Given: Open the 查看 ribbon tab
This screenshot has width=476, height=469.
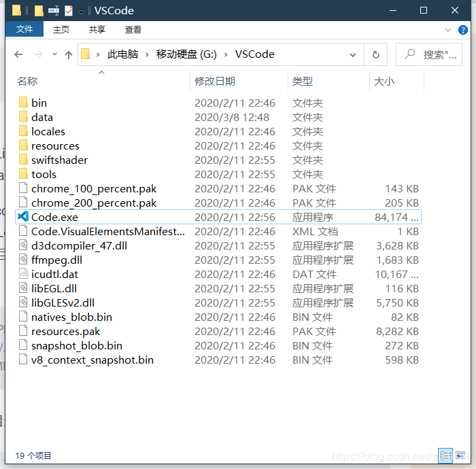Looking at the screenshot, I should click(x=133, y=29).
